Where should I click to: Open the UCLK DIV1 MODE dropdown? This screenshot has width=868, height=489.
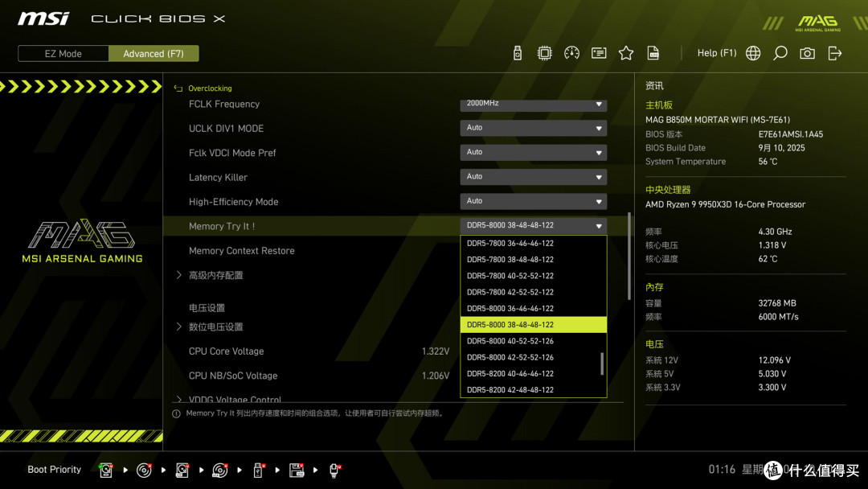point(533,128)
